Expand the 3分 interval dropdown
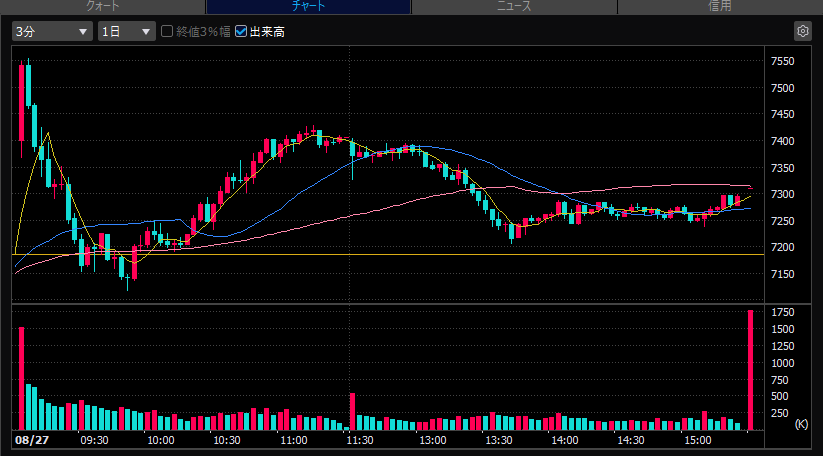This screenshot has height=456, width=823. pyautogui.click(x=52, y=31)
